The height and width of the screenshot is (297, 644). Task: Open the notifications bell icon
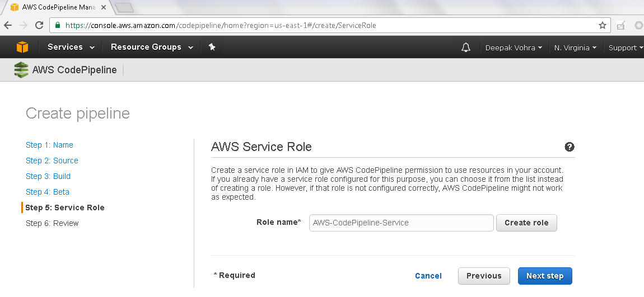466,48
